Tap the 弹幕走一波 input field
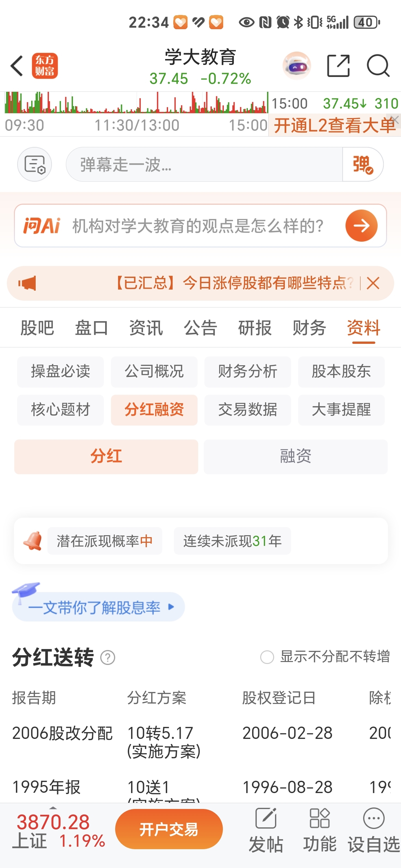The height and width of the screenshot is (868, 401). [204, 164]
